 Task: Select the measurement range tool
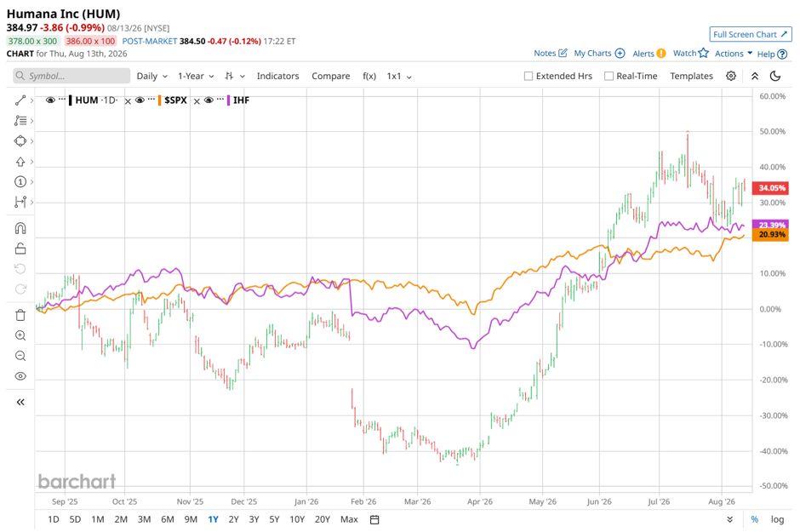[20, 203]
